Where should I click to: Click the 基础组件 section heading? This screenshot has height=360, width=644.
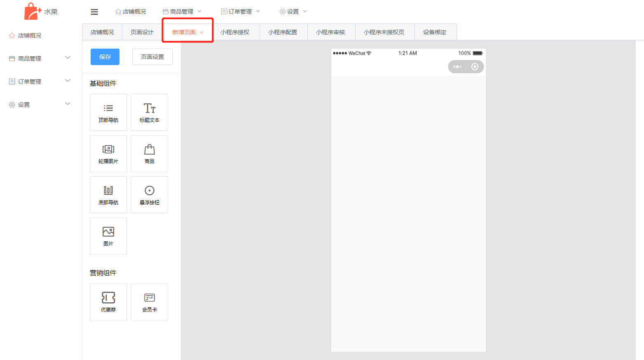click(x=103, y=83)
